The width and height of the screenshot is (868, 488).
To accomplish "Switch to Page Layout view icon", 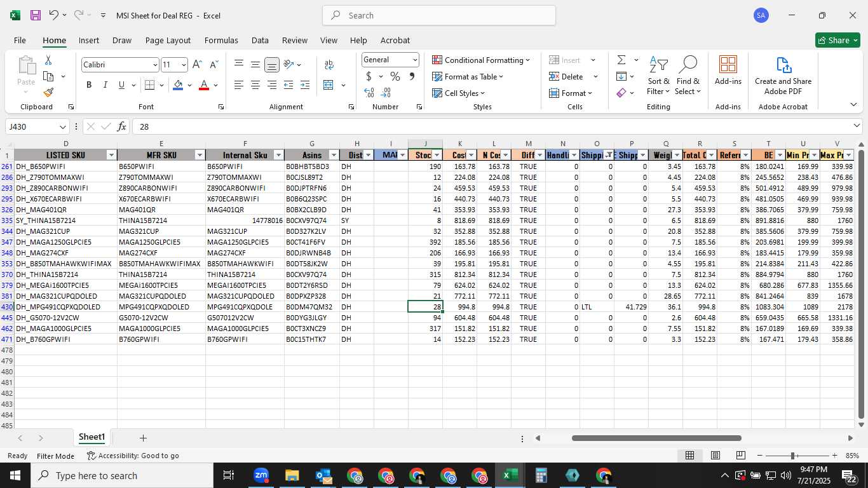I will click(715, 456).
